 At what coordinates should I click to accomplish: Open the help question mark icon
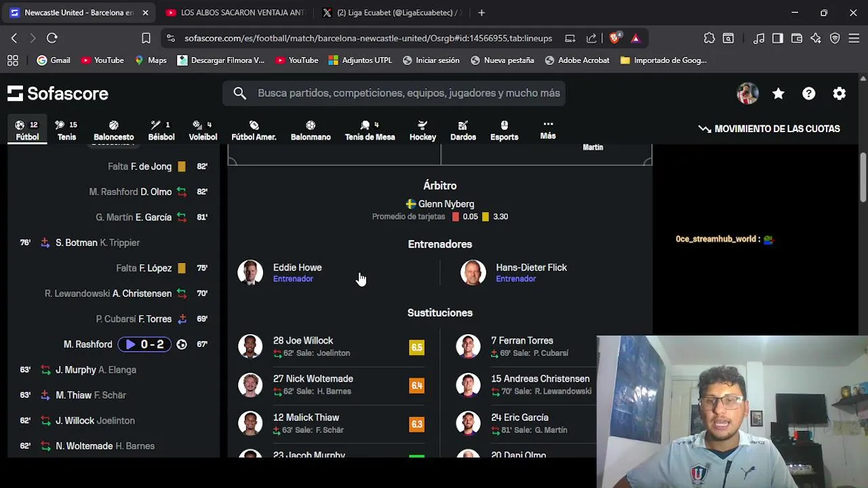[809, 94]
